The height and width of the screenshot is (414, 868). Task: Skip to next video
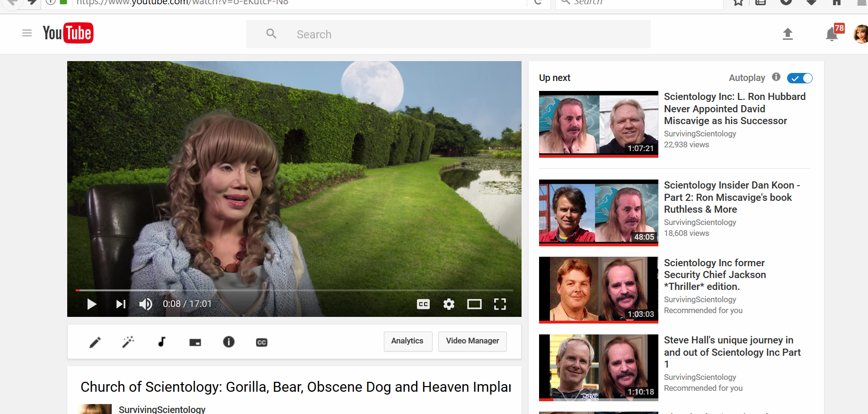click(121, 304)
